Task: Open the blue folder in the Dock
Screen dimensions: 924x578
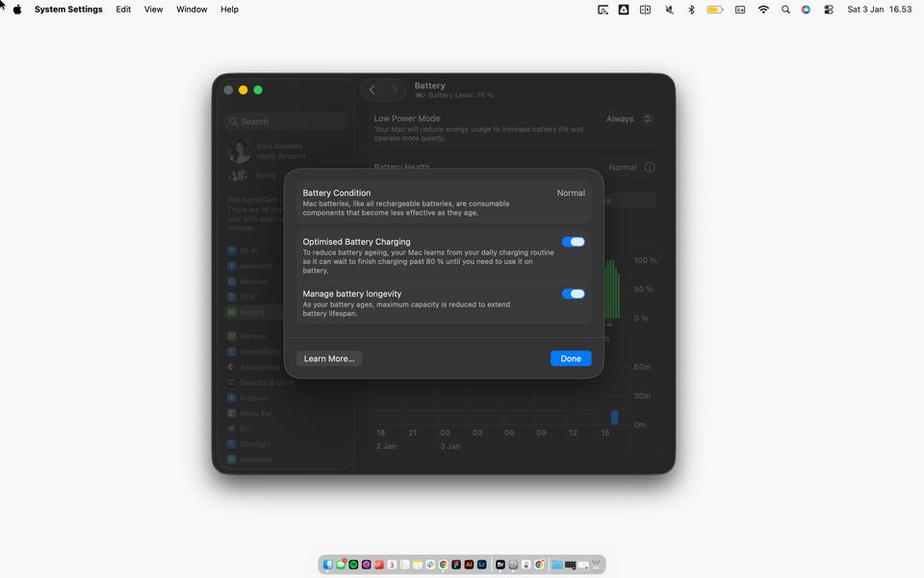Action: pyautogui.click(x=557, y=565)
